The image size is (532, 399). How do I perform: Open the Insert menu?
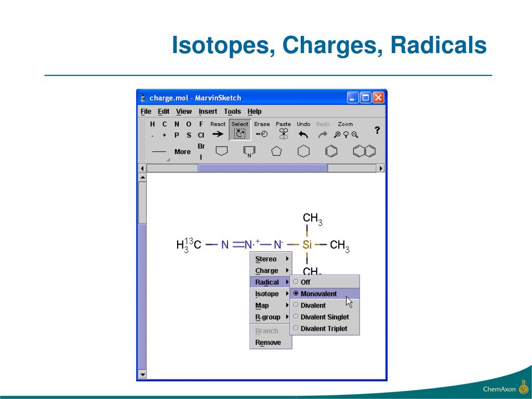coord(208,111)
